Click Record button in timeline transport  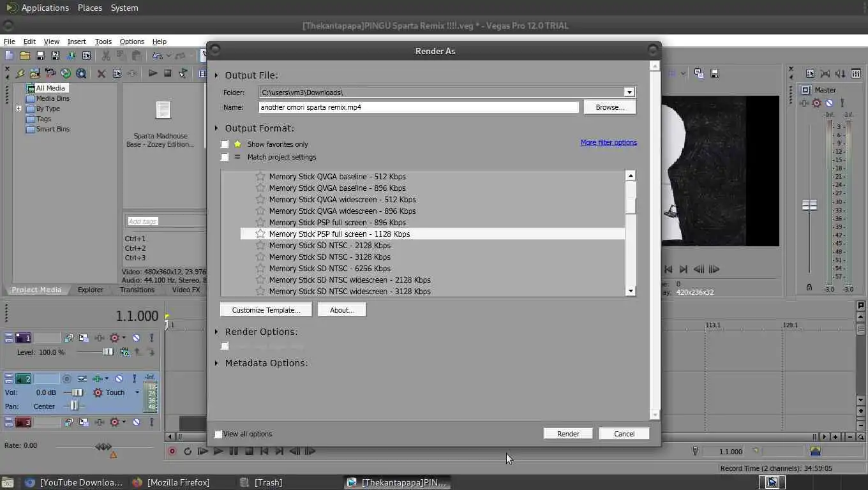coord(172,451)
